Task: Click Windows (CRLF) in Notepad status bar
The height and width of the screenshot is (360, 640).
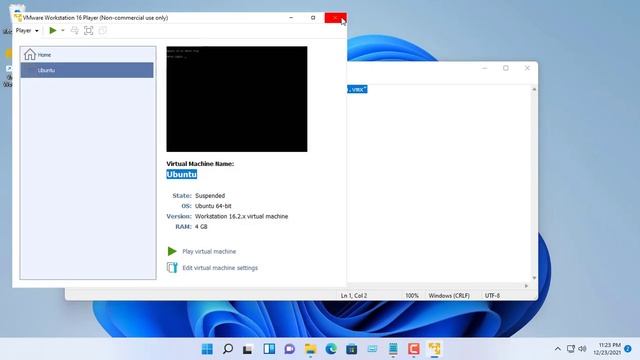Action: point(449,296)
